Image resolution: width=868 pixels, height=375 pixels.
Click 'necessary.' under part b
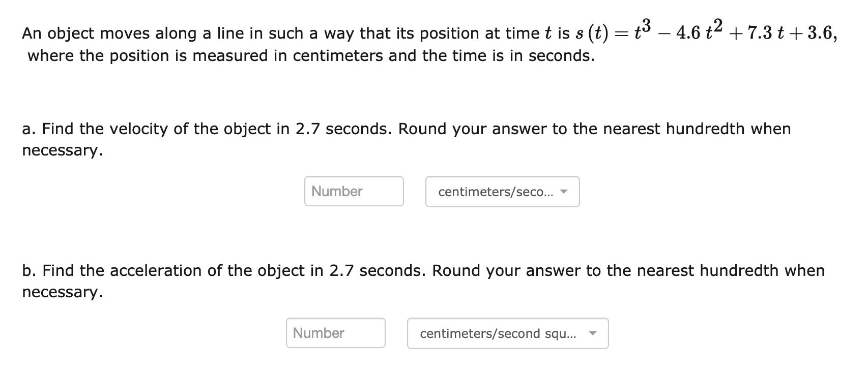62,292
